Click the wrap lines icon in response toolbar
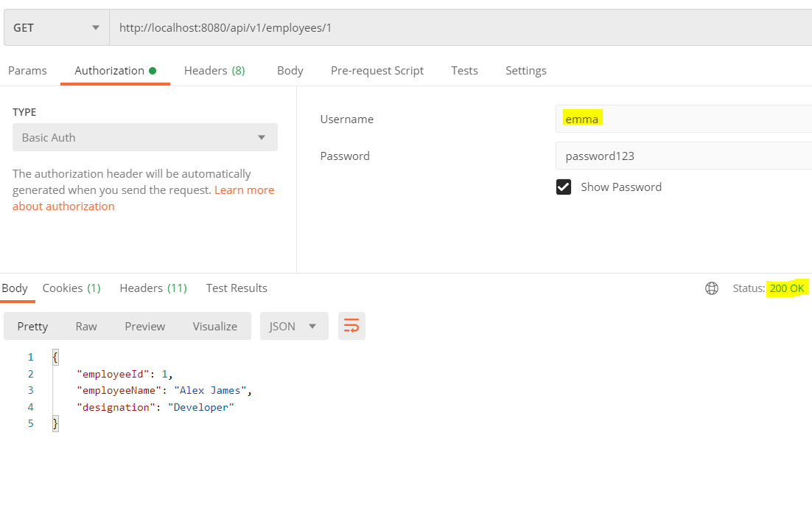The image size is (812, 528). (351, 326)
